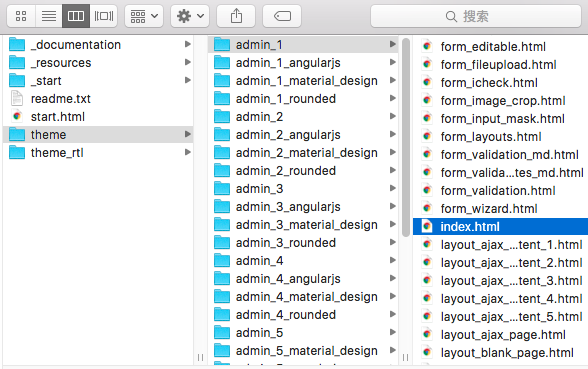588x369 pixels.
Task: Expand the _resources folder arrow
Action: 188,62
